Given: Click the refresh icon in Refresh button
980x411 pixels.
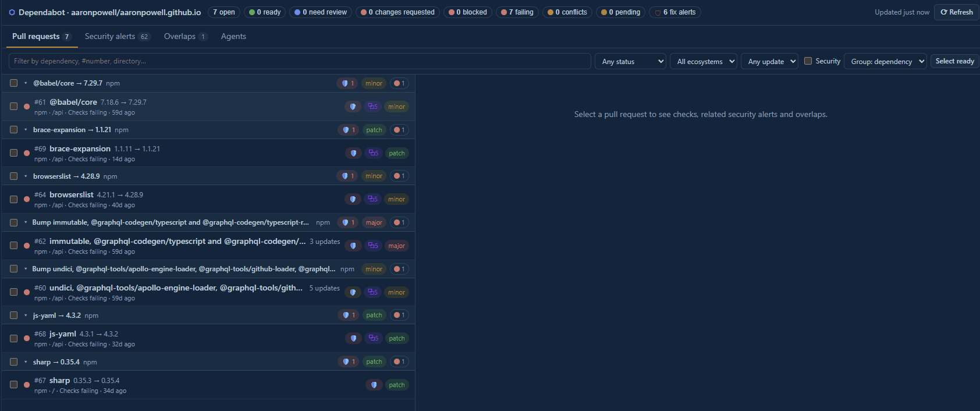Looking at the screenshot, I should pyautogui.click(x=944, y=12).
